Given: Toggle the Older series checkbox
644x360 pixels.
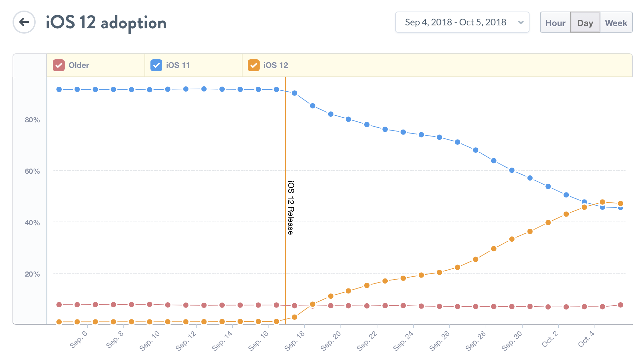Looking at the screenshot, I should (59, 65).
